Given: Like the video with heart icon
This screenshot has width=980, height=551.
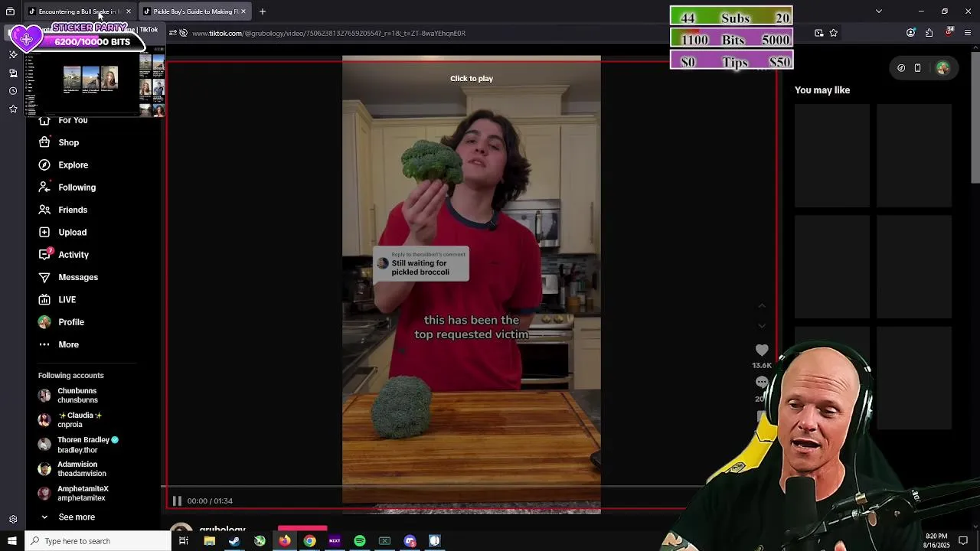Looking at the screenshot, I should 762,350.
